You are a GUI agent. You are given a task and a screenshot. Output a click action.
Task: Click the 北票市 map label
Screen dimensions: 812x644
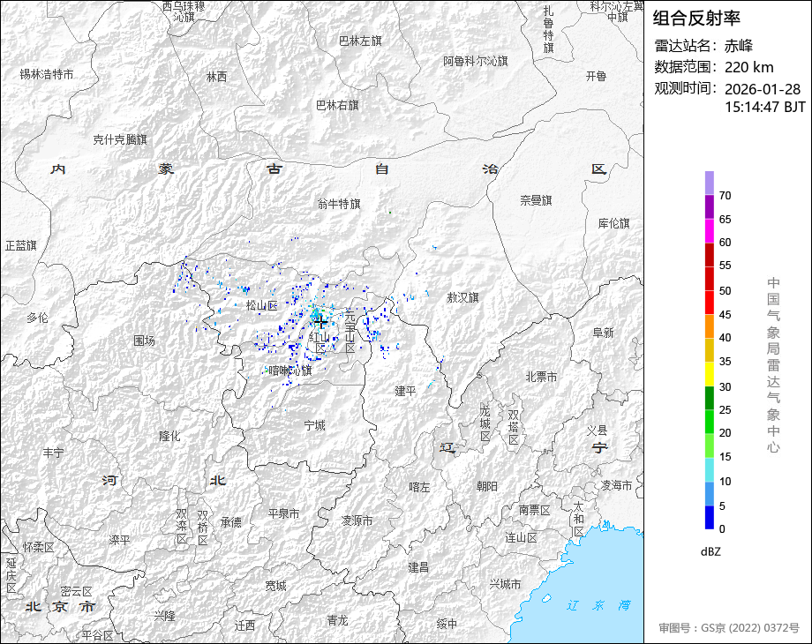(x=542, y=378)
